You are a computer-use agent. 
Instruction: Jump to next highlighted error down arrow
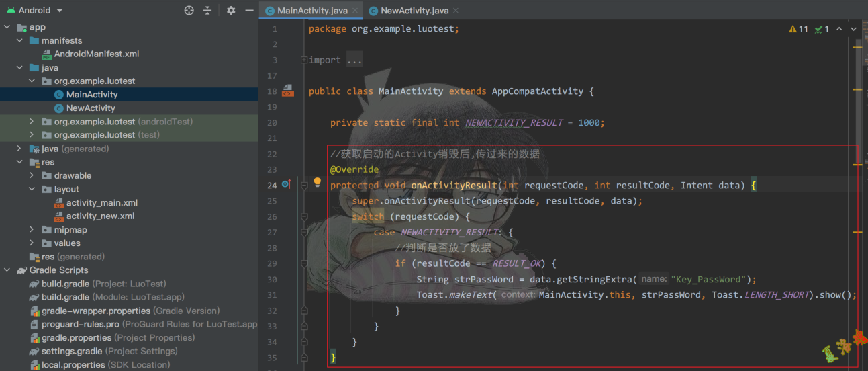click(x=854, y=29)
